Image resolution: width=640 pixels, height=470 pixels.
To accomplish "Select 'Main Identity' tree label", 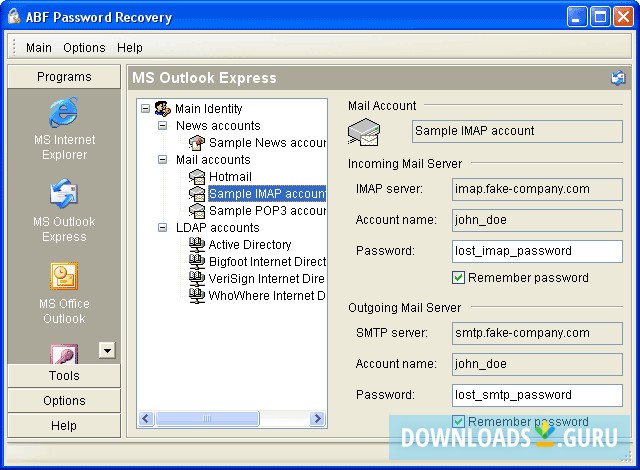I will point(209,109).
